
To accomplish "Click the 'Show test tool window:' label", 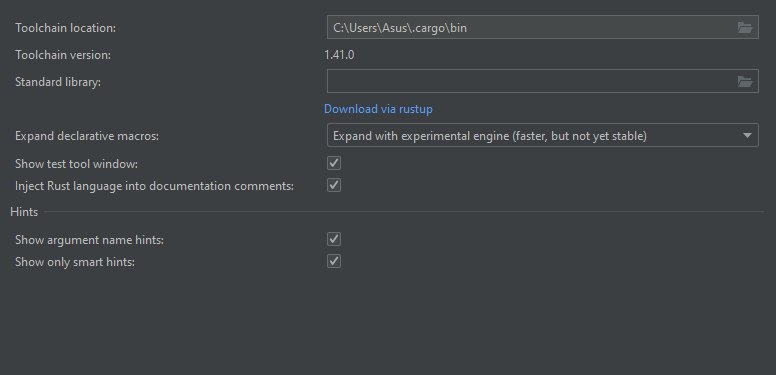I will pos(77,163).
